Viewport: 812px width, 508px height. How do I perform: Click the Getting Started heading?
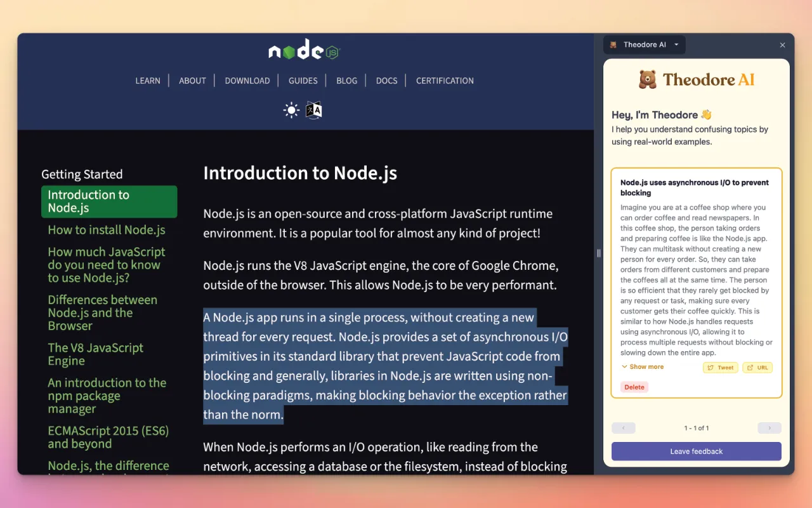[x=82, y=174]
